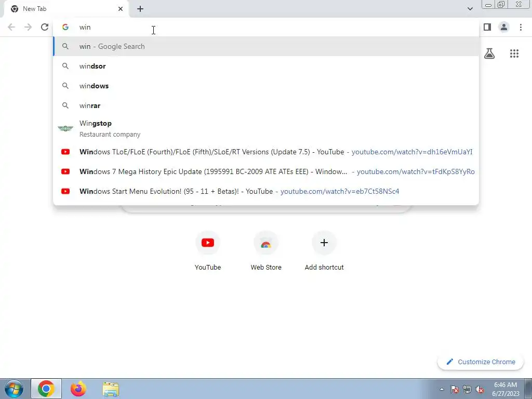Open Windows 7 Mega History suggestion
This screenshot has width=532, height=399.
click(x=266, y=171)
